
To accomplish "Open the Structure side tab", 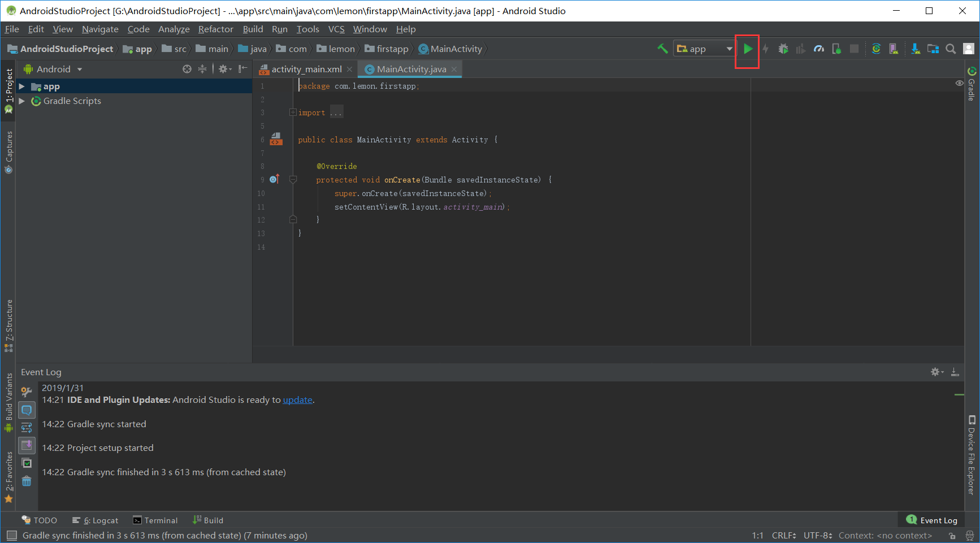I will pyautogui.click(x=8, y=326).
